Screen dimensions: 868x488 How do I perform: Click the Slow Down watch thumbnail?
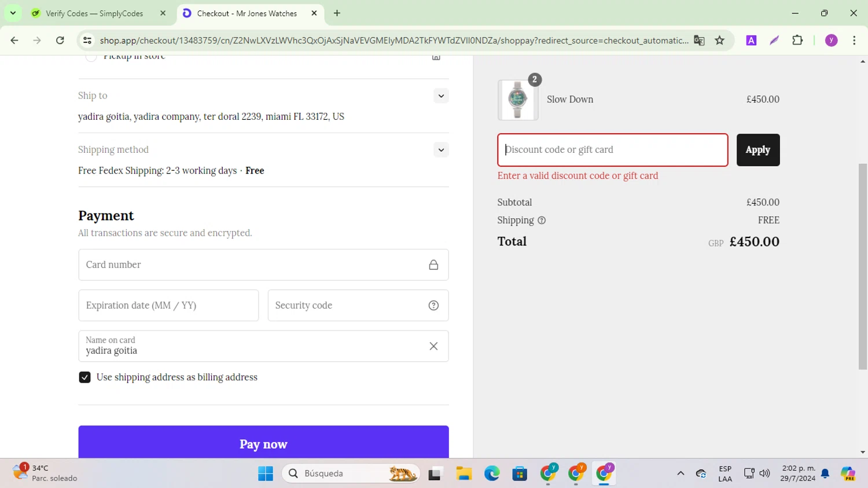point(518,100)
